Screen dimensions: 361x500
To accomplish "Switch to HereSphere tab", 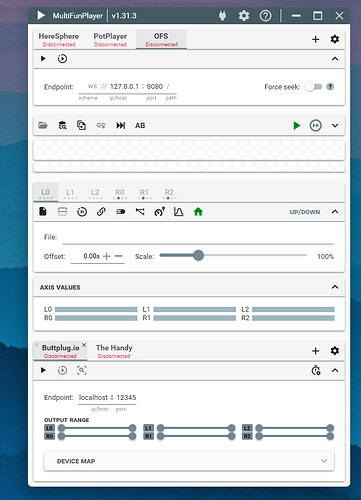I will (x=59, y=39).
